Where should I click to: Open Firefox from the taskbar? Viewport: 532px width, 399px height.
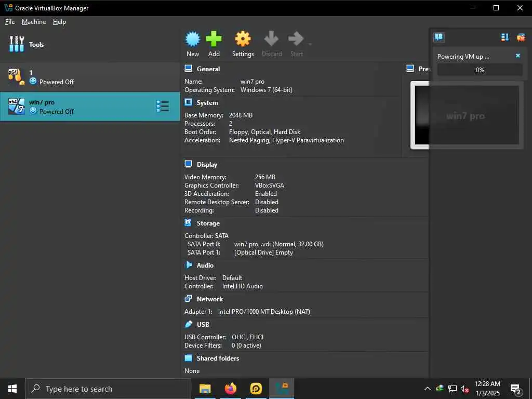230,389
